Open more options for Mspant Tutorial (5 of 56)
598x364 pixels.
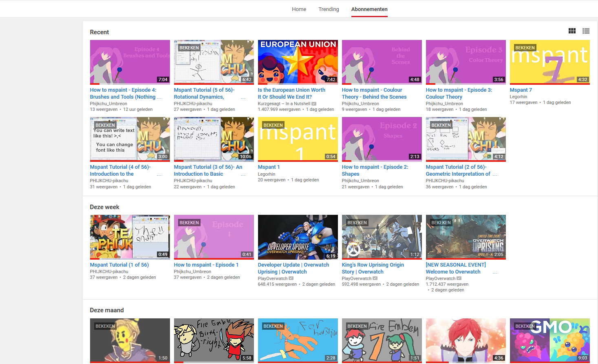pos(243,98)
